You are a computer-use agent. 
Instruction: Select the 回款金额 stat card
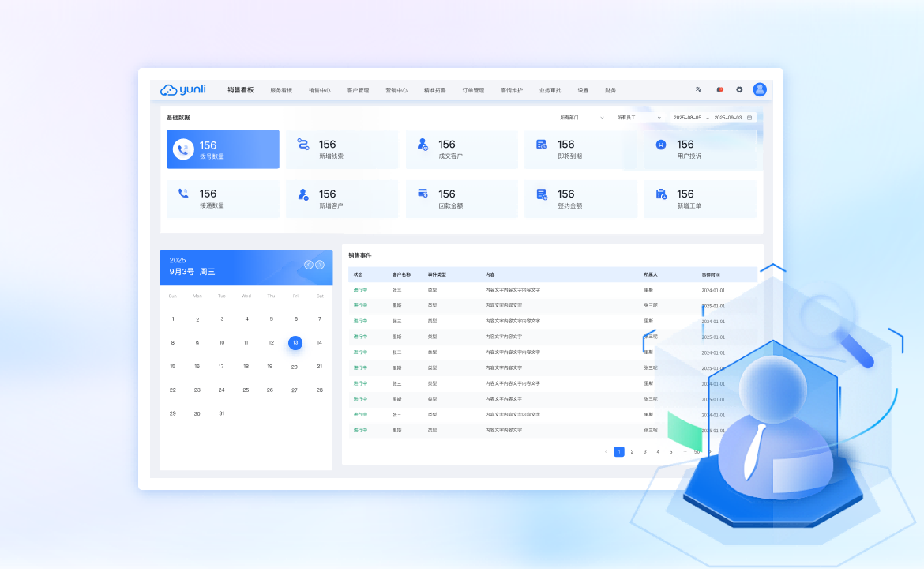(462, 199)
